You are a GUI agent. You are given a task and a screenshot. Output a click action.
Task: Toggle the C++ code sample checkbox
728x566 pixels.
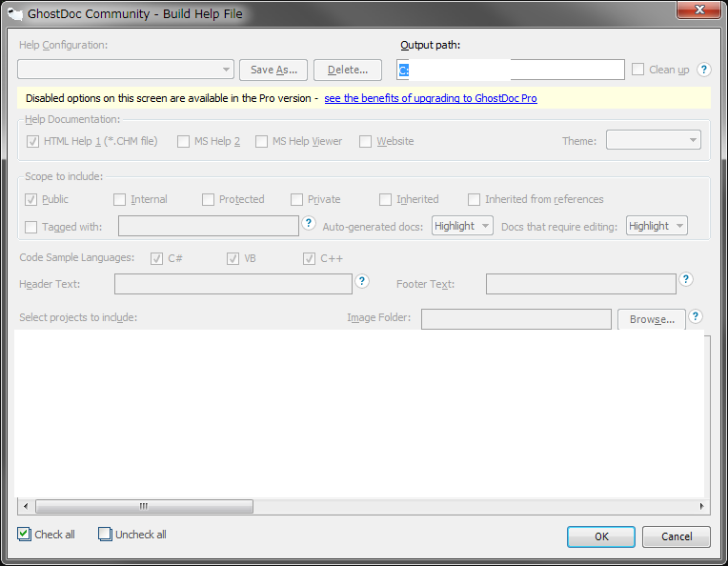tap(310, 258)
